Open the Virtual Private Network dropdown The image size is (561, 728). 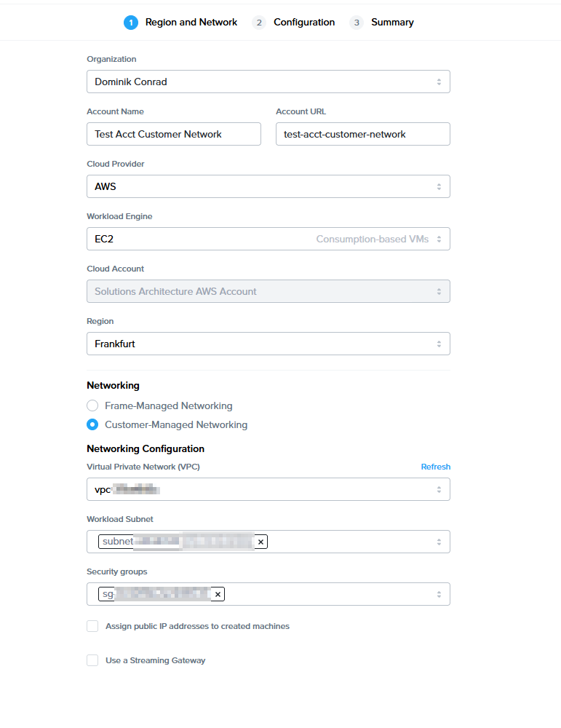coord(268,489)
